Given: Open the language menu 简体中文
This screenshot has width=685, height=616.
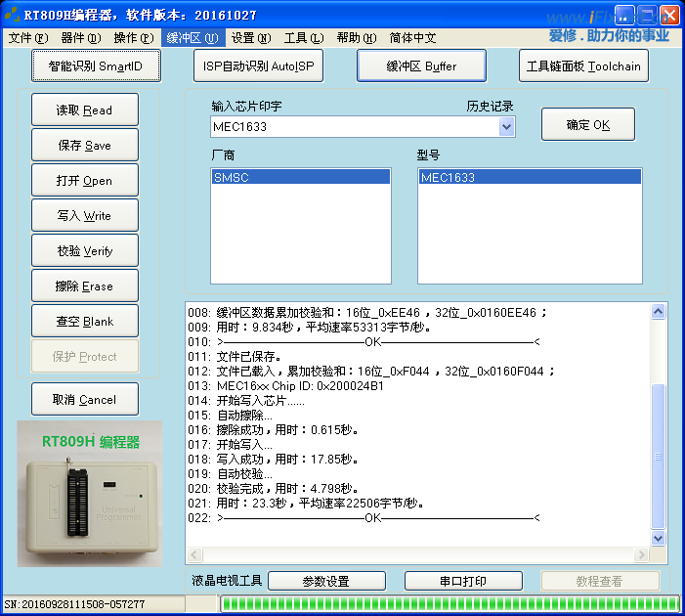Looking at the screenshot, I should pos(412,38).
